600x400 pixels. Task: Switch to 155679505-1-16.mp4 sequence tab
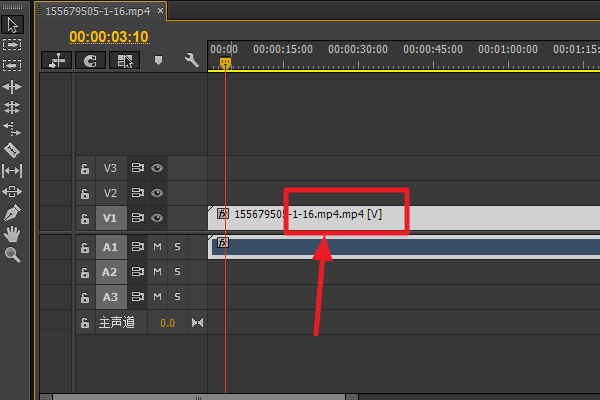tap(98, 11)
